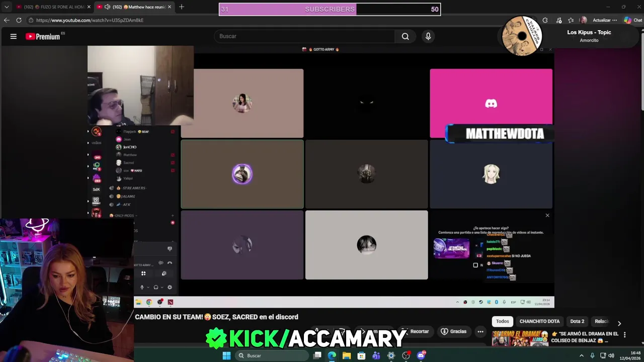Open the taskbar clock showing 16:48
Viewport: 644px width, 362px height.
point(631,355)
